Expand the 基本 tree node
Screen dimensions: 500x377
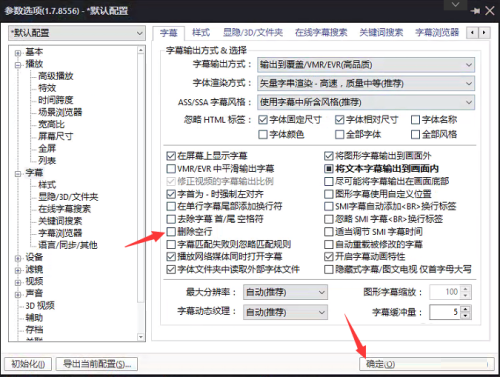18,53
